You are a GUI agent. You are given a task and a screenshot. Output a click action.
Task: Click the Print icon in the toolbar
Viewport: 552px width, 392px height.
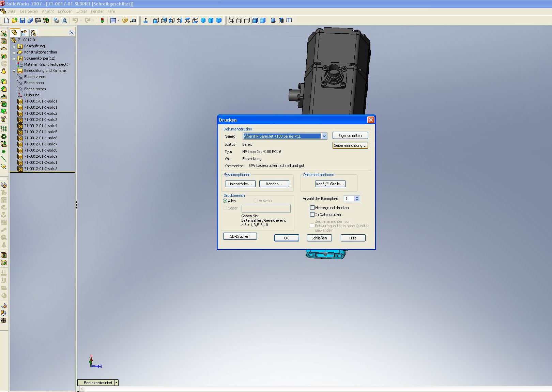point(56,20)
